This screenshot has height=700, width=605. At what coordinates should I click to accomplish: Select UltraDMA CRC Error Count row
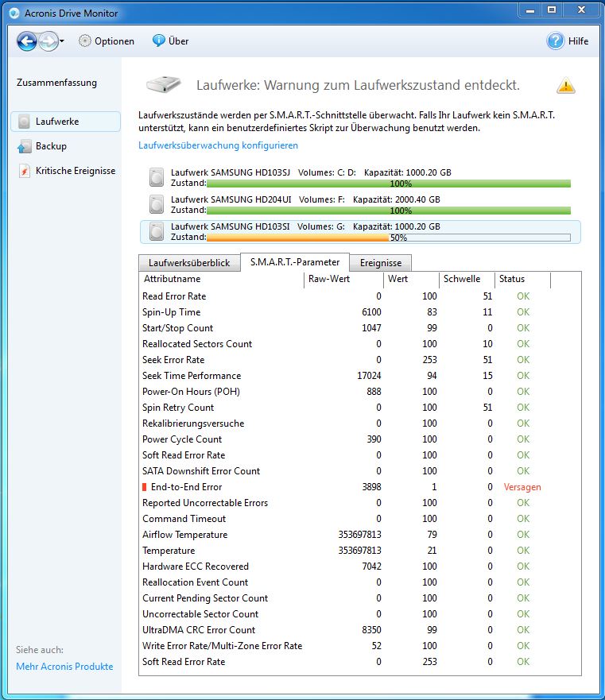click(360, 630)
